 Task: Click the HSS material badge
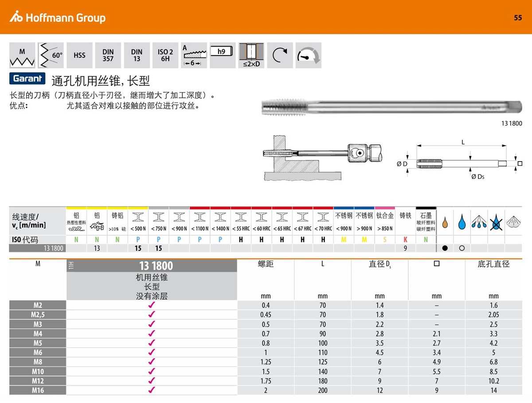(x=79, y=55)
